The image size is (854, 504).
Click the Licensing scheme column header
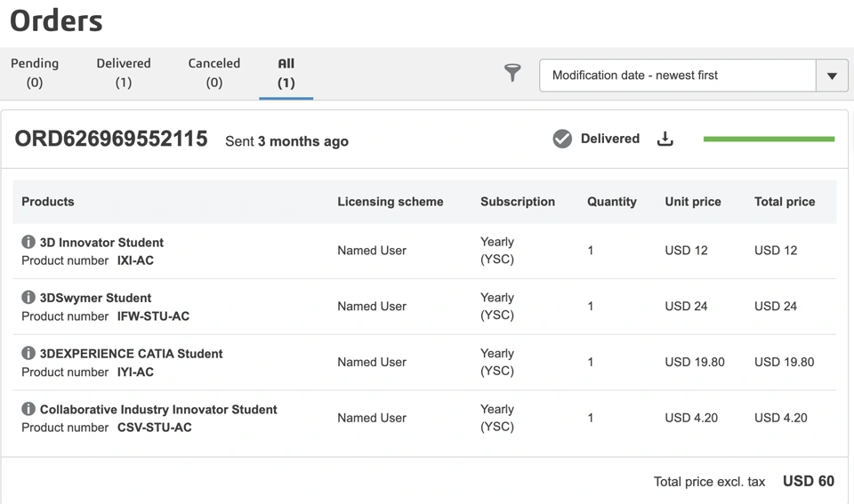(x=391, y=202)
